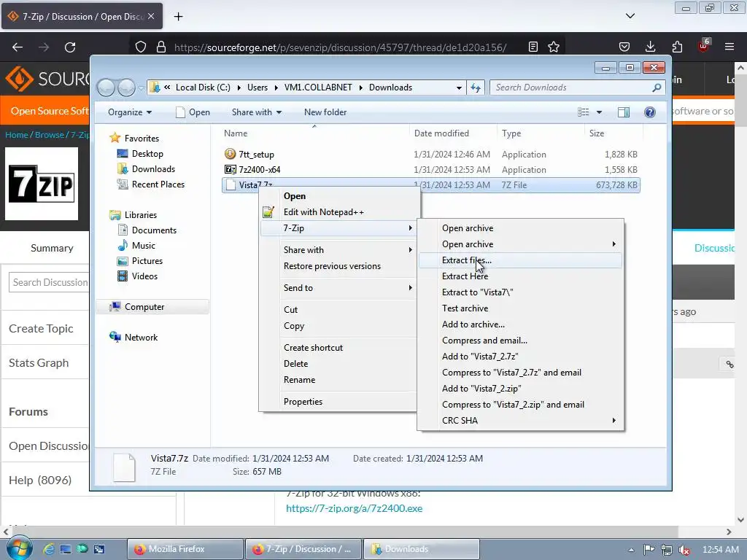Open the Action Center flag tray icon
Screen dimensions: 747x560
[x=649, y=550]
